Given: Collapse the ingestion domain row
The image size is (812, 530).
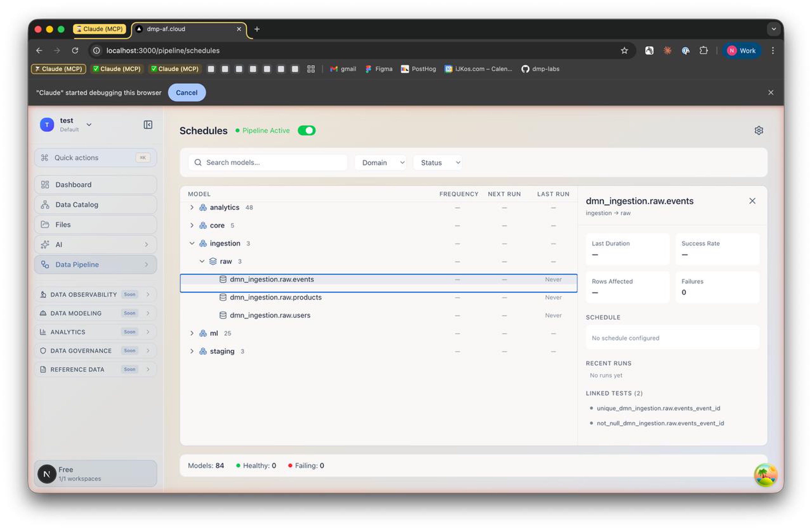Looking at the screenshot, I should [192, 243].
